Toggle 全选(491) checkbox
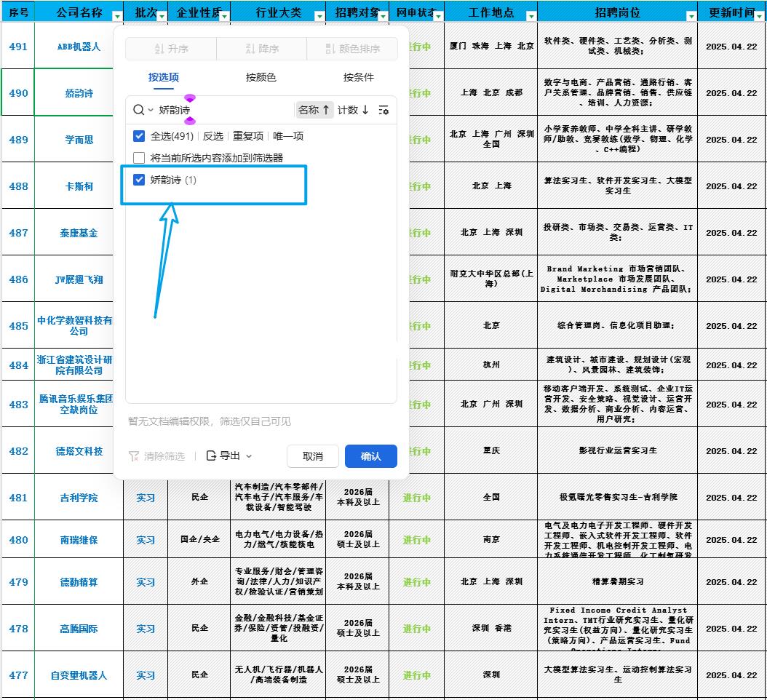This screenshot has width=767, height=700. pos(139,136)
